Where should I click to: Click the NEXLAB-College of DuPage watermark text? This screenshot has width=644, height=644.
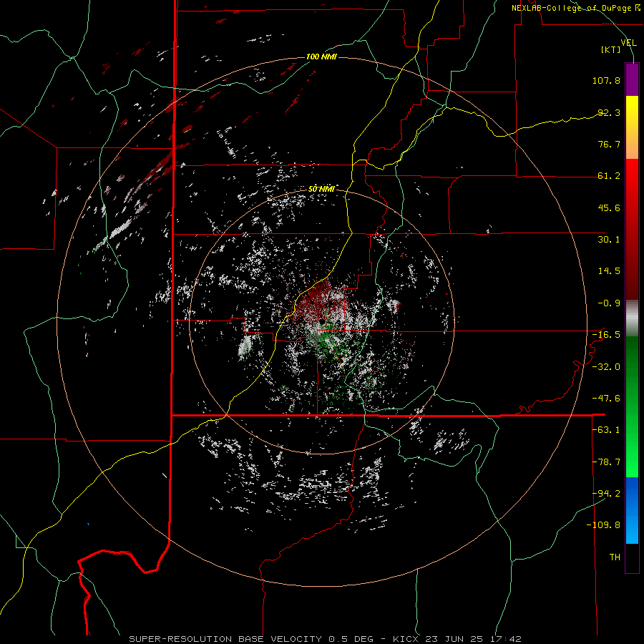[x=575, y=8]
